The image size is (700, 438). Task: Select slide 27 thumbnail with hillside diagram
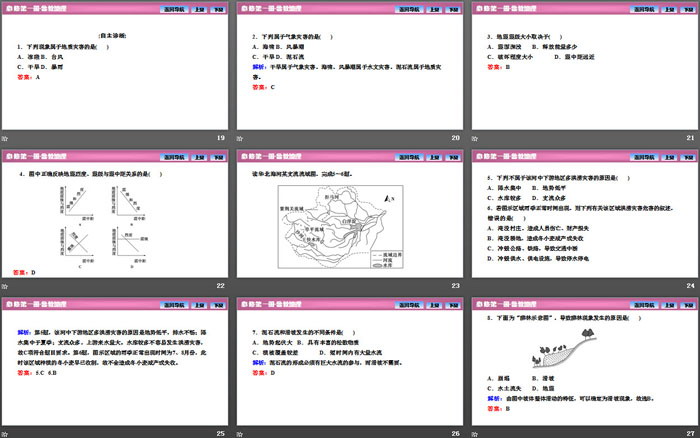tap(585, 362)
